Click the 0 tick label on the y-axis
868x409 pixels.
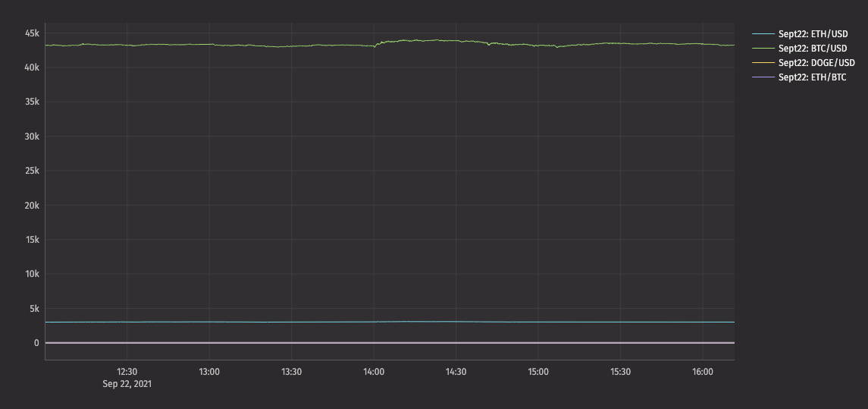coord(36,343)
